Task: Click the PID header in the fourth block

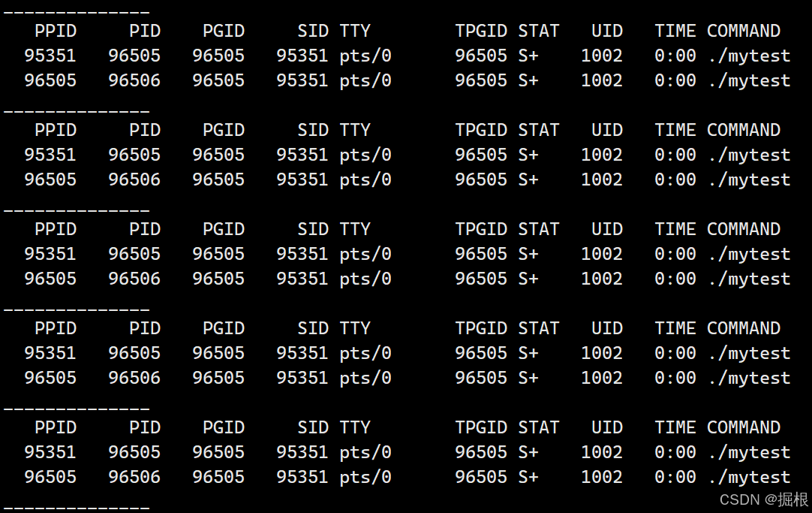Action: tap(145, 327)
